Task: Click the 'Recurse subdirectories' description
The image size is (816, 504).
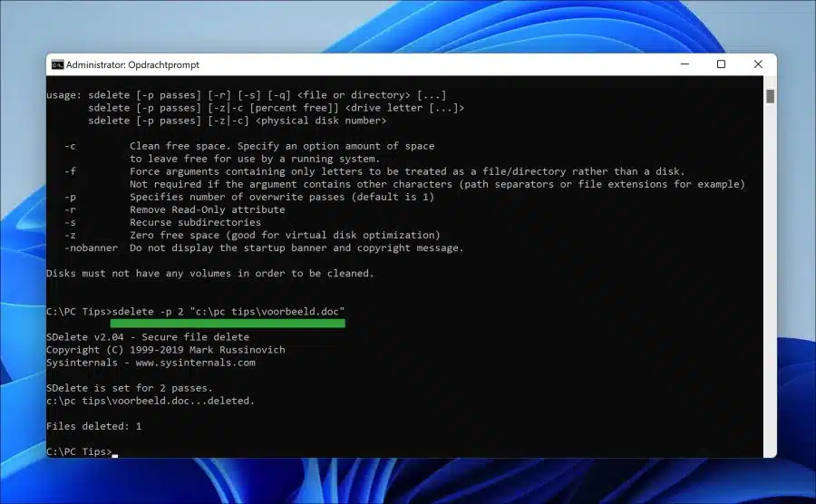Action: pyautogui.click(x=195, y=222)
